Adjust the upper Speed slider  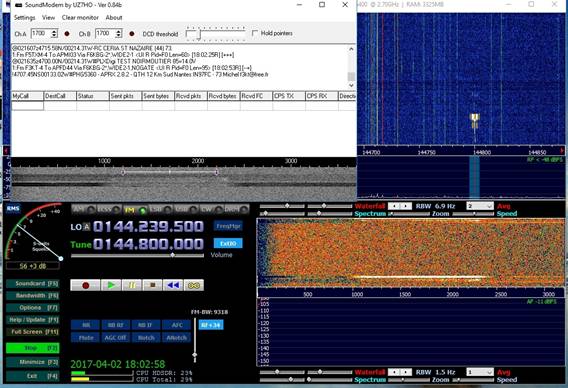(x=473, y=214)
